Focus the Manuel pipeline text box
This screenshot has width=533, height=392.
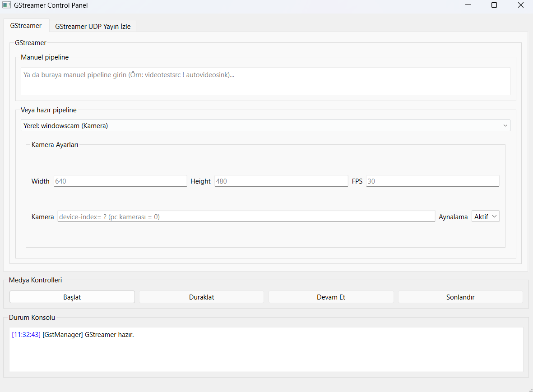(x=265, y=81)
